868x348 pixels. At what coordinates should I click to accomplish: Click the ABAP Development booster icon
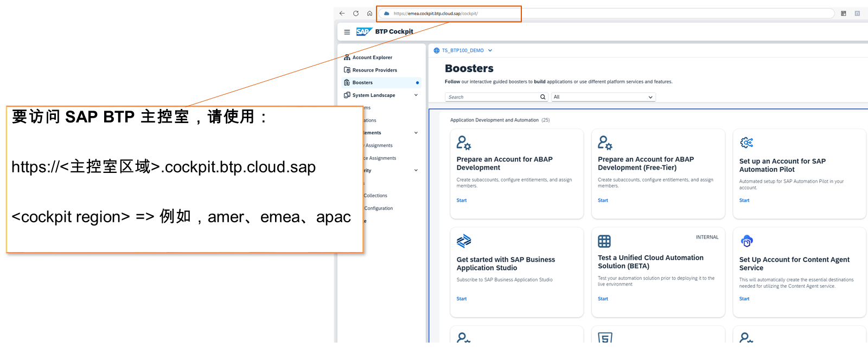464,143
